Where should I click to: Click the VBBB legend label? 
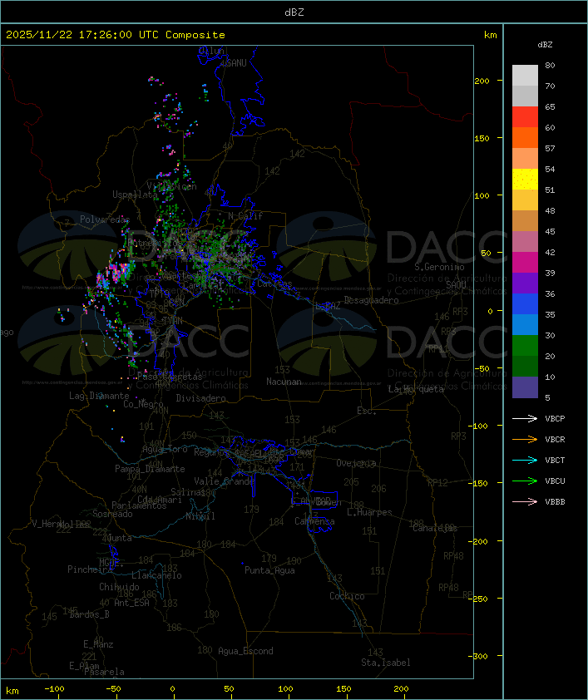coord(555,502)
